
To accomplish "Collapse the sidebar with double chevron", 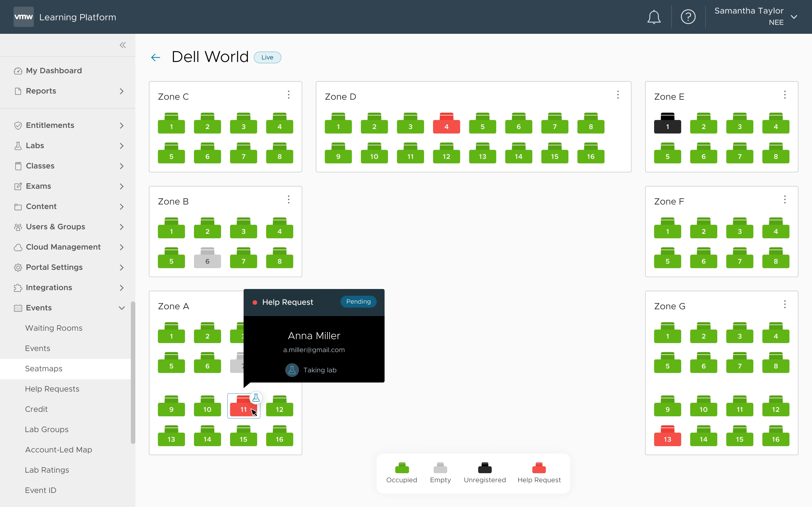I will pyautogui.click(x=123, y=45).
